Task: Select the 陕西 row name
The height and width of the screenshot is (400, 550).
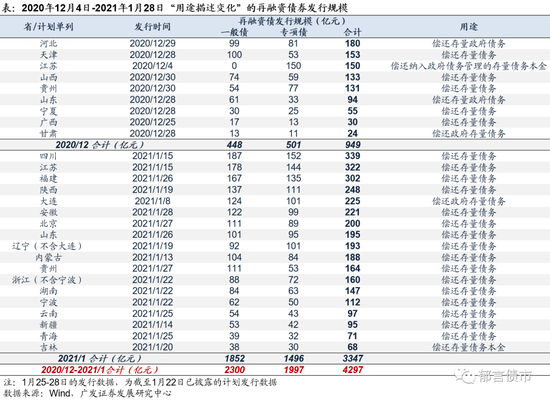Action: tap(48, 190)
